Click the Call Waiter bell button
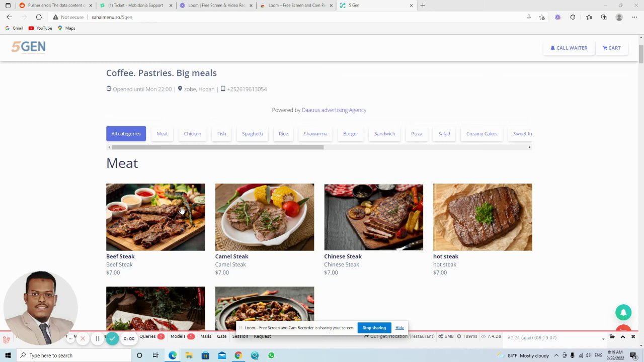The width and height of the screenshot is (644, 362). [569, 48]
